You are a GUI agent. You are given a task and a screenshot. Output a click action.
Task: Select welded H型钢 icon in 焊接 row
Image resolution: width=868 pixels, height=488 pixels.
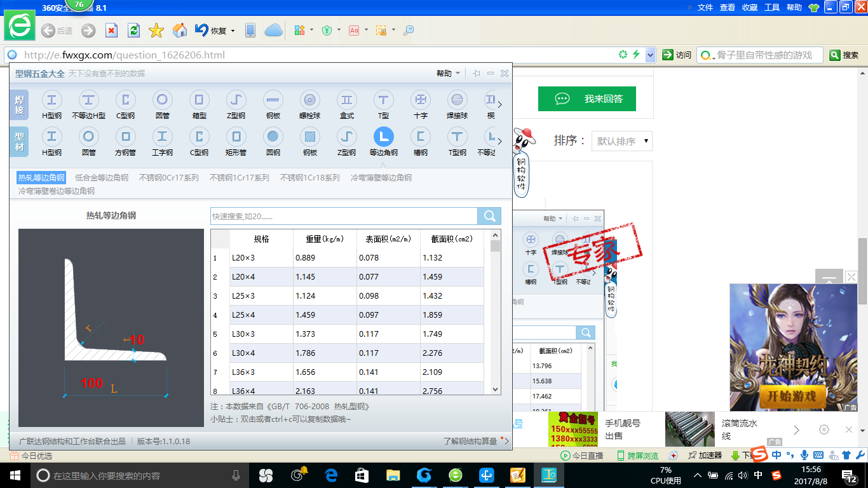[51, 100]
